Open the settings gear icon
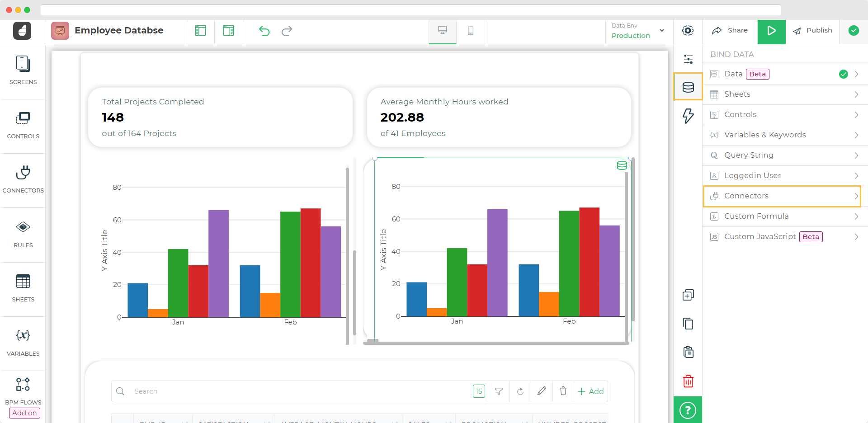Image resolution: width=868 pixels, height=423 pixels. point(688,31)
